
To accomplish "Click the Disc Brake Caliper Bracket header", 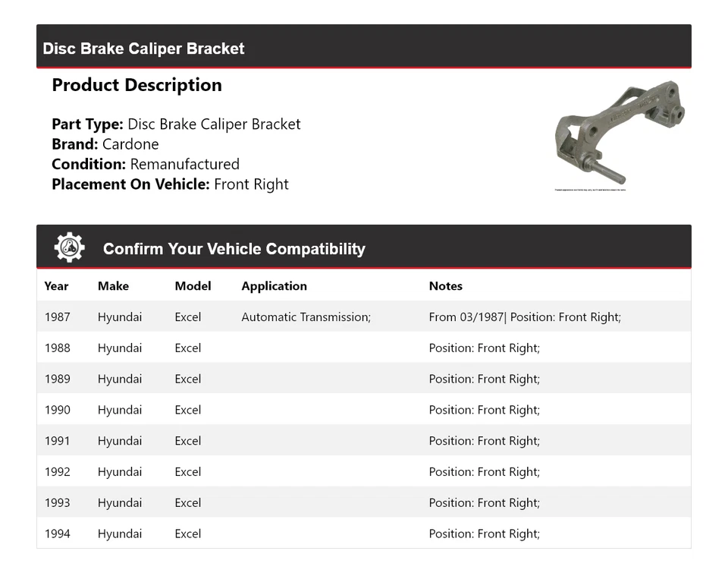I will tap(144, 49).
